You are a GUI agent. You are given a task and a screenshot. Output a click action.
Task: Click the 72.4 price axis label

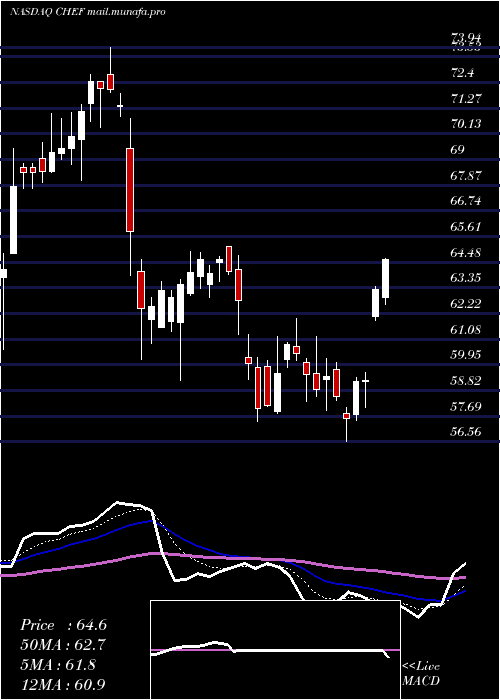pos(463,73)
